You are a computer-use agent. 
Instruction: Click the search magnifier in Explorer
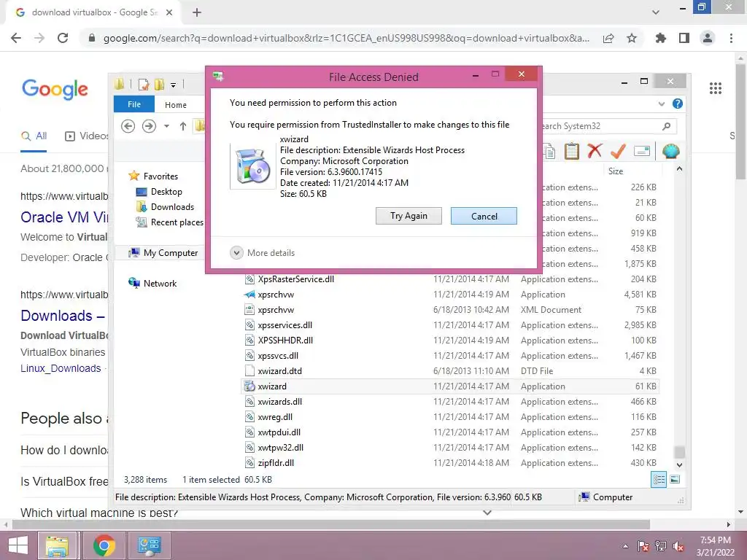(667, 126)
